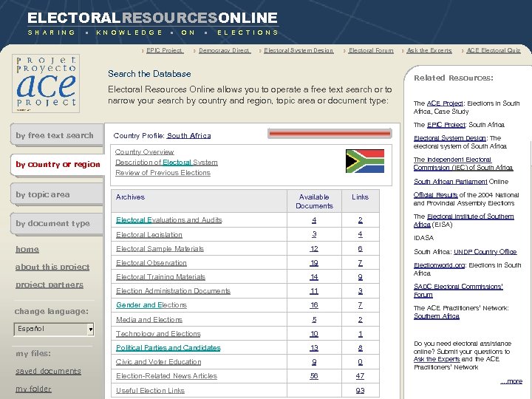Select the by document type tab

pyautogui.click(x=57, y=224)
